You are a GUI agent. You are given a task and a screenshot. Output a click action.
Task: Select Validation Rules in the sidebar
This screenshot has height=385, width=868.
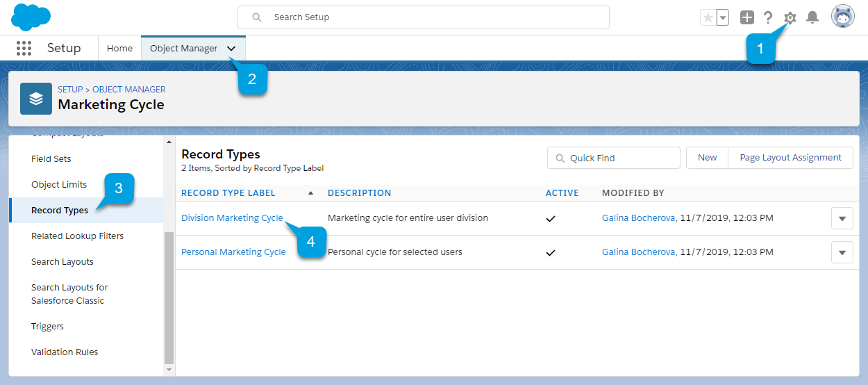[x=65, y=352]
